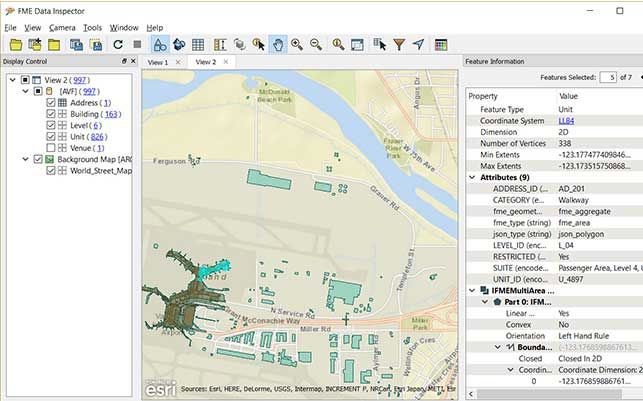
Task: Uncheck the Unit layer checkbox
Action: coord(51,137)
